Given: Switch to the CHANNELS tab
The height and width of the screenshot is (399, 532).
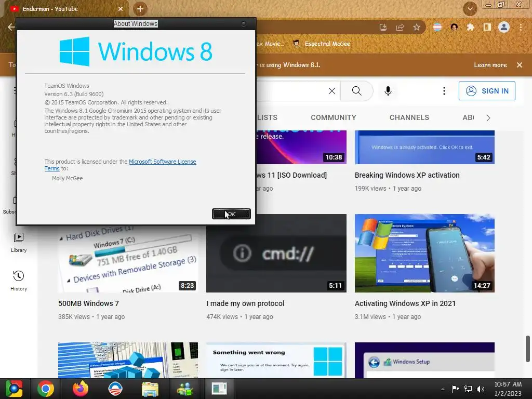Looking at the screenshot, I should (409, 117).
